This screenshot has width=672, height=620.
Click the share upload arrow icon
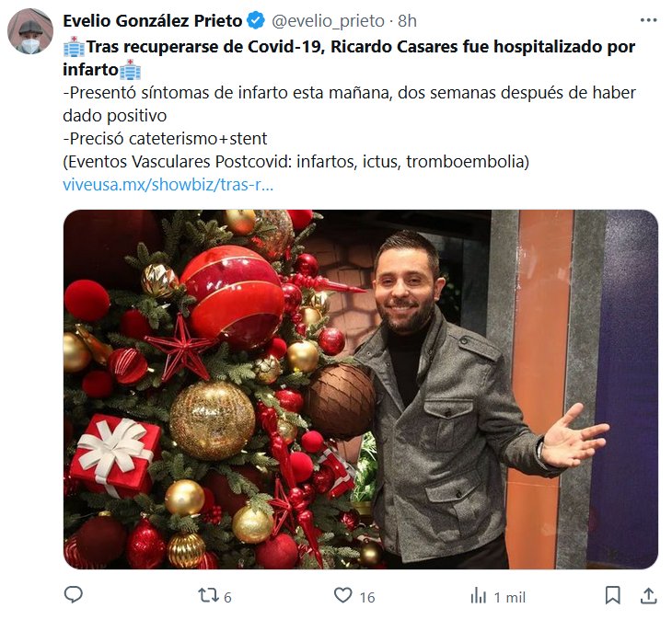pyautogui.click(x=648, y=596)
